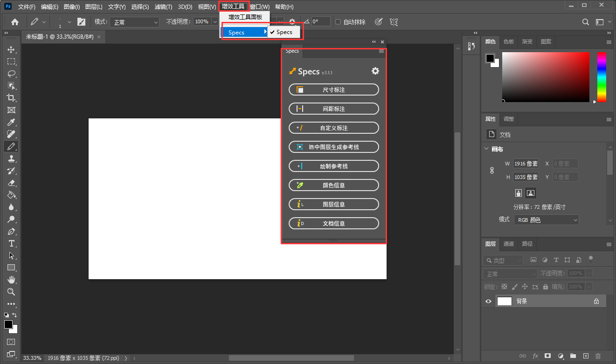Viewport: 616px width, 364px height.
Task: Select the Horizontal Type tool
Action: click(x=11, y=244)
